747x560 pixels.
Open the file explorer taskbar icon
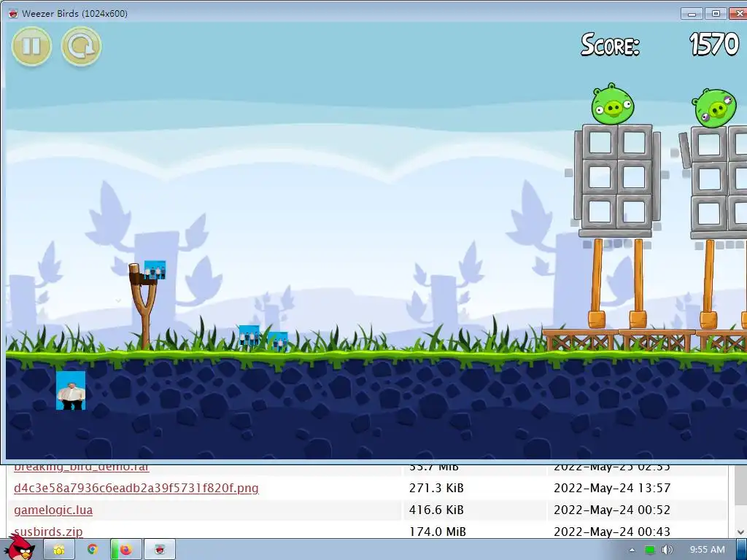(59, 550)
